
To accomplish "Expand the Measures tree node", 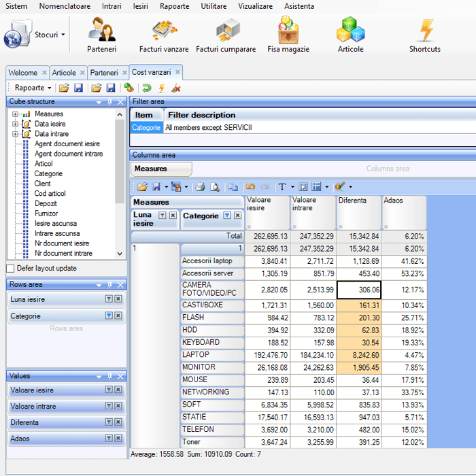I will click(x=15, y=114).
